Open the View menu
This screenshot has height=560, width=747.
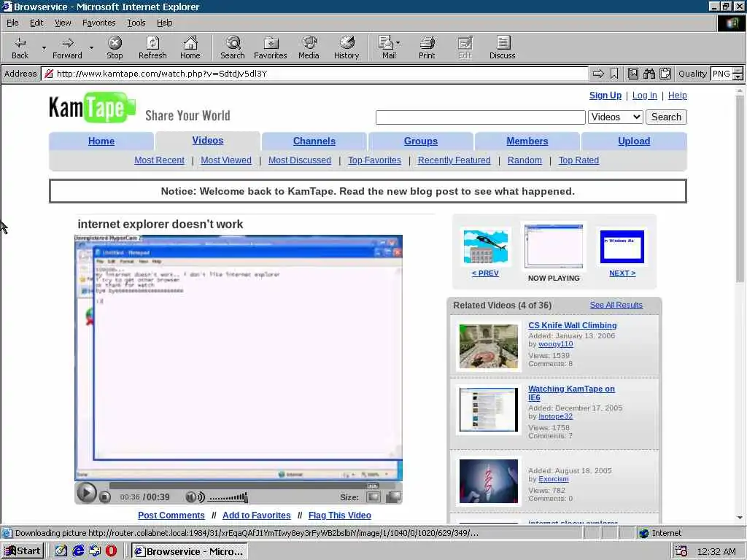[x=63, y=23]
